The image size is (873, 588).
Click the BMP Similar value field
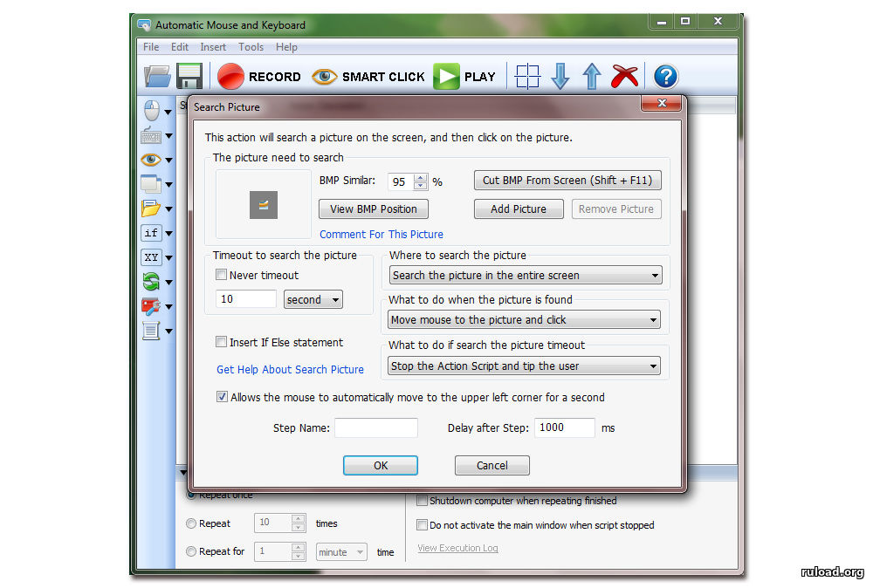click(x=401, y=182)
